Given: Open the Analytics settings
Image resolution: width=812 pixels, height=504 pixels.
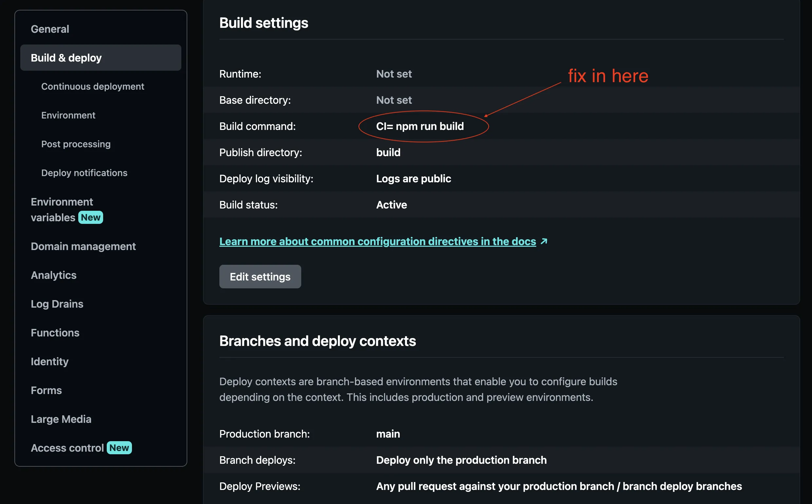Looking at the screenshot, I should [54, 275].
